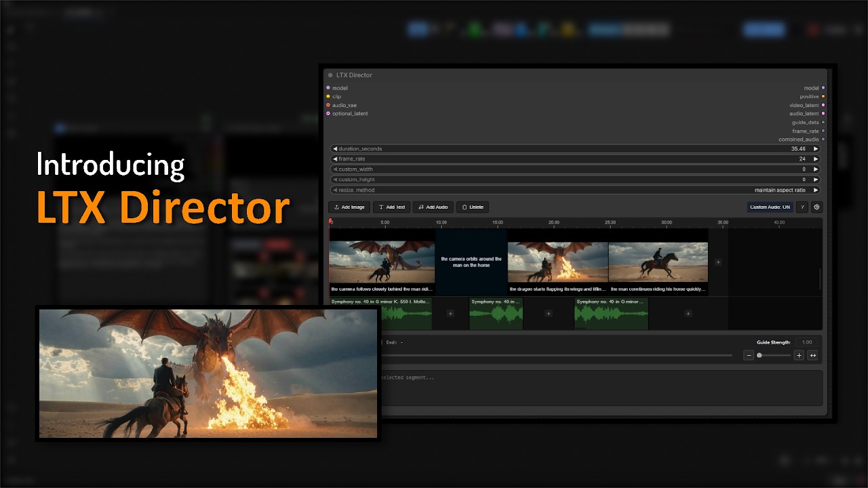Screen dimensions: 868x488
Task: Increase frame_rate widget with right arrow
Action: 816,159
